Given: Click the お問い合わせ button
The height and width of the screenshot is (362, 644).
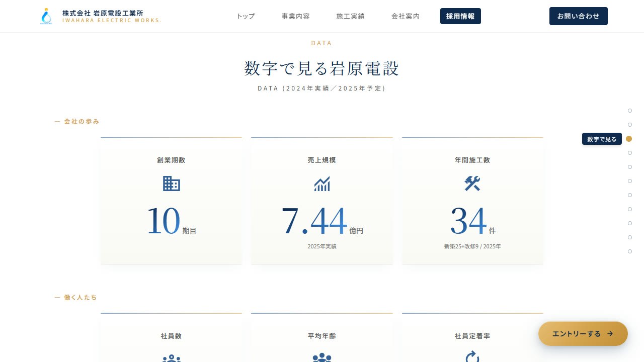Looking at the screenshot, I should click(579, 16).
